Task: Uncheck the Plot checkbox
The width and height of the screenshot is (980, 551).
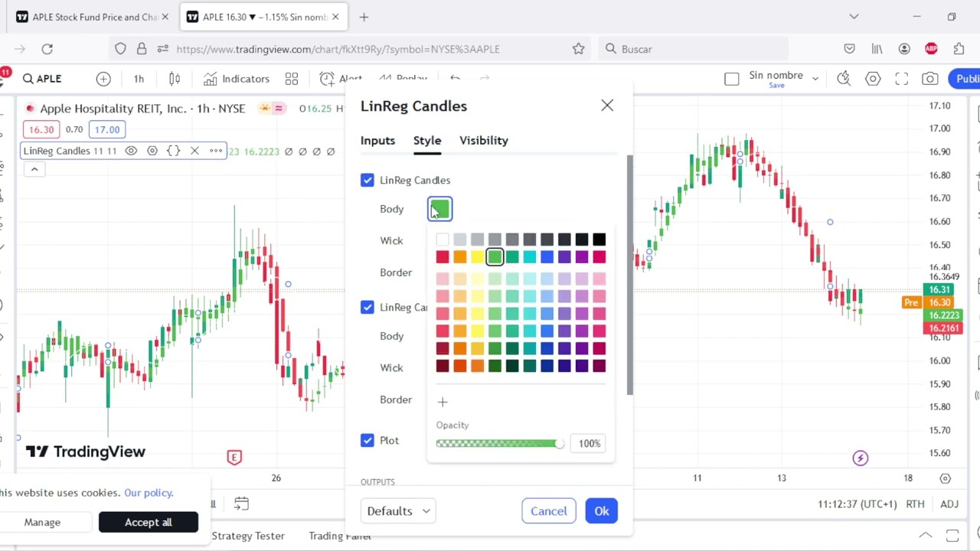Action: point(367,440)
